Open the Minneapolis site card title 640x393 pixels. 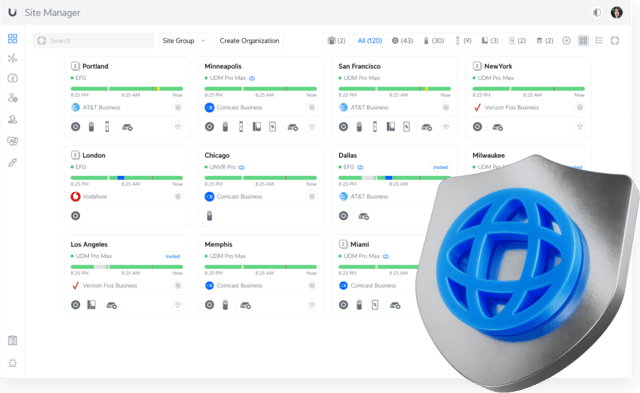[223, 66]
